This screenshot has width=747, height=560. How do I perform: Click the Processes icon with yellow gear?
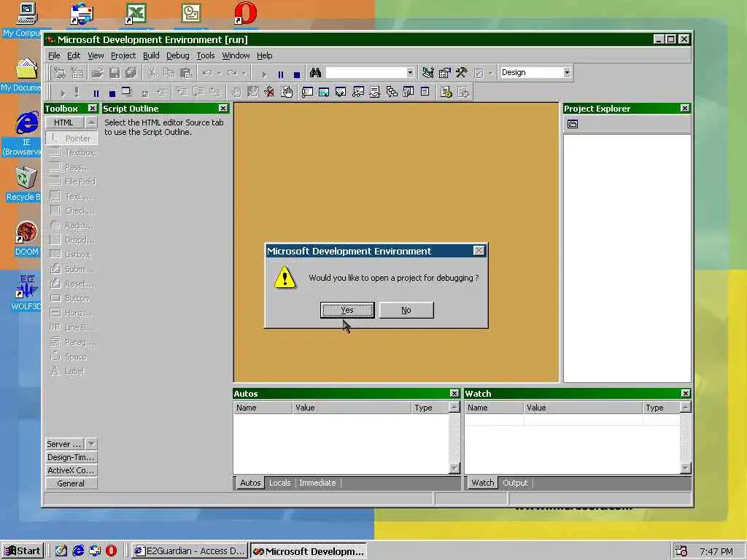(446, 92)
